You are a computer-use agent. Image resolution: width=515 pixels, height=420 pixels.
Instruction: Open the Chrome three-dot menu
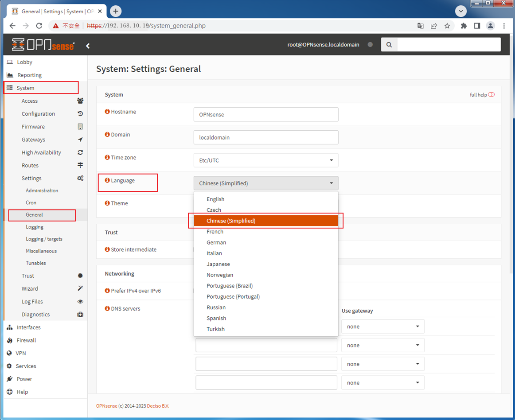[504, 26]
